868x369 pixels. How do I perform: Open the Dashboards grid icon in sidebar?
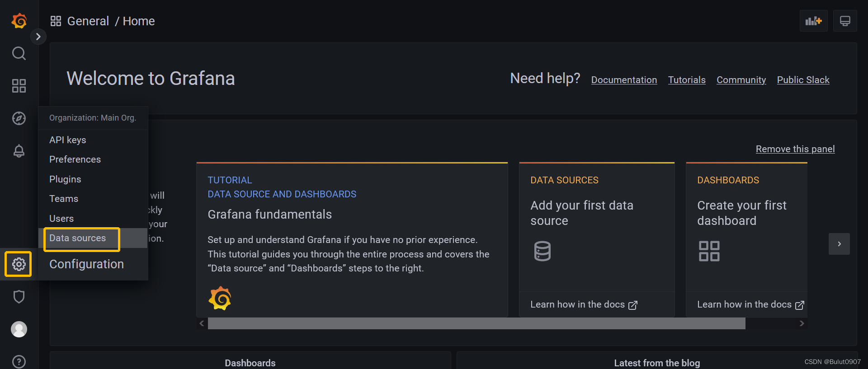click(19, 86)
